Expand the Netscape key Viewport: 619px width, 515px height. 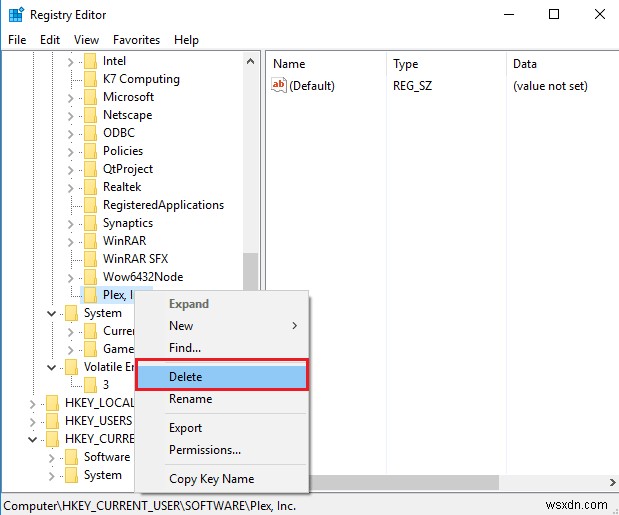pyautogui.click(x=70, y=116)
